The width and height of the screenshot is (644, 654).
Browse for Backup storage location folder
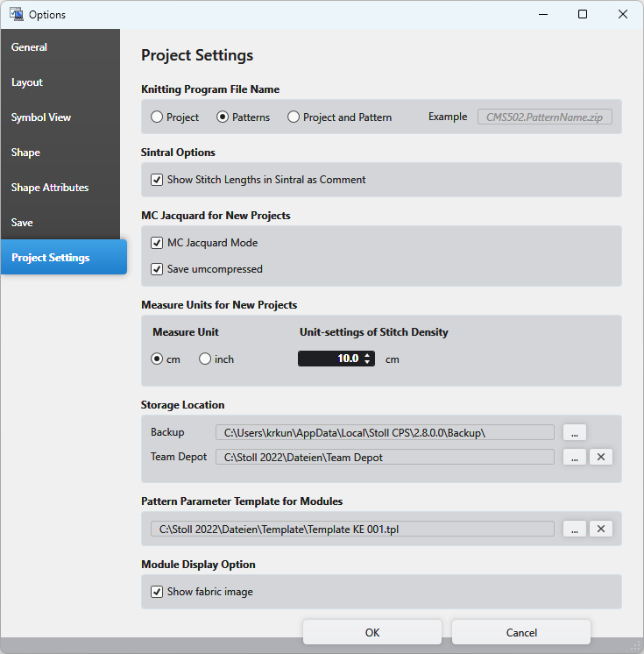(575, 432)
